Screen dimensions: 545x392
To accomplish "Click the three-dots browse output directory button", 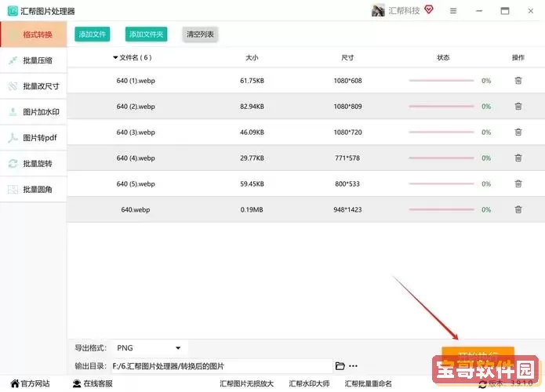I will (x=353, y=366).
